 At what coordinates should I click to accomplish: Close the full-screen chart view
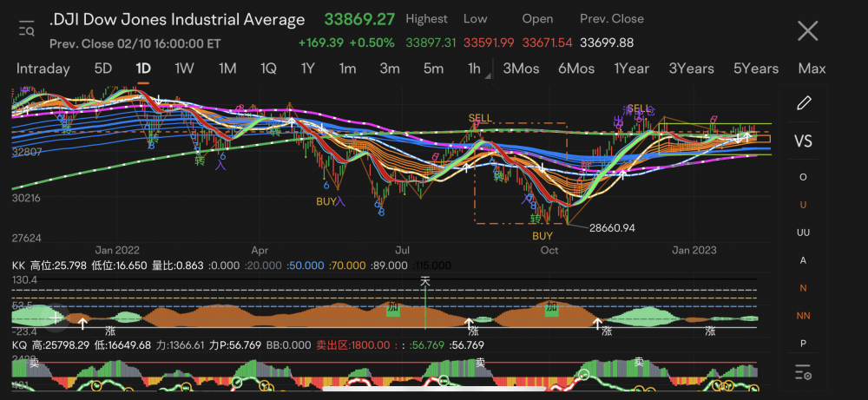807,31
